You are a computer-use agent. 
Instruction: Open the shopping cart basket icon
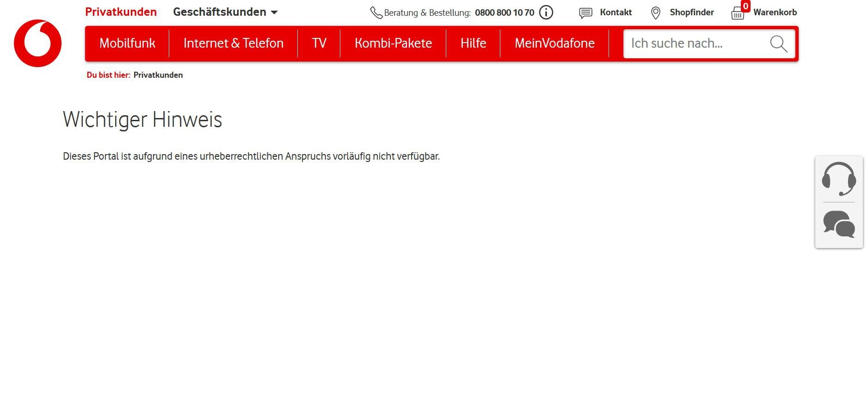coord(738,13)
